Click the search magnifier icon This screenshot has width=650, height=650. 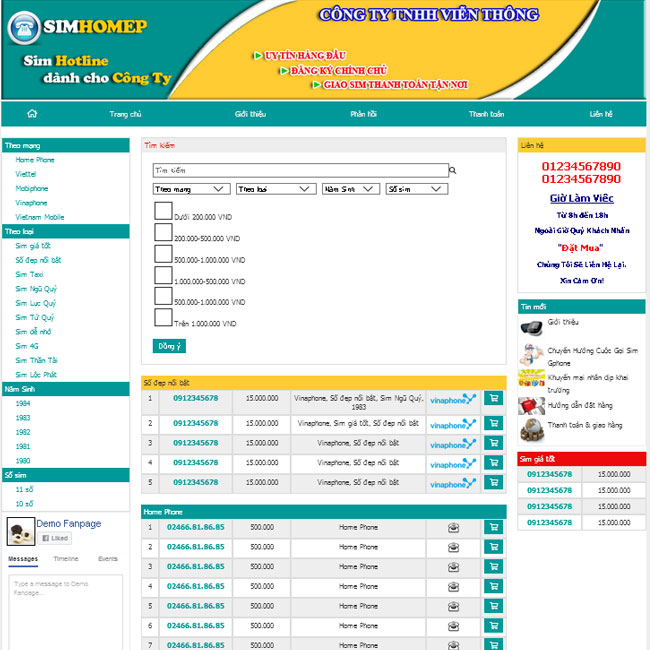tap(452, 171)
